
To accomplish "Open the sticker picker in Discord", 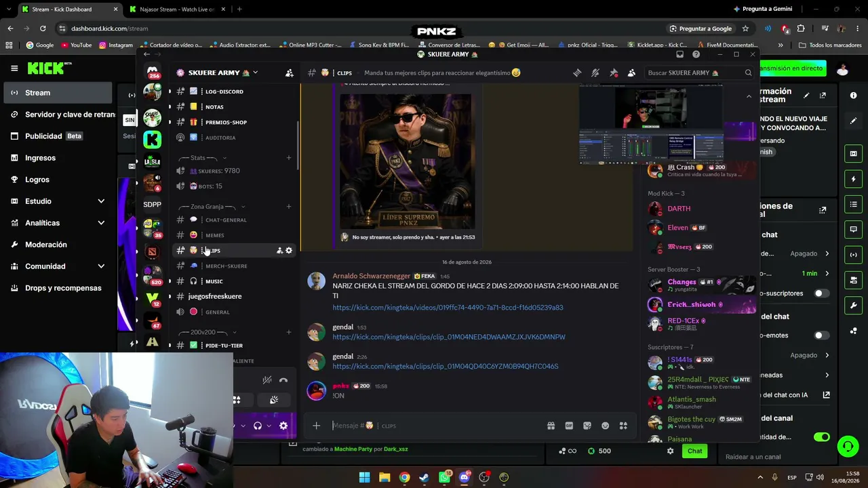I will point(587,426).
